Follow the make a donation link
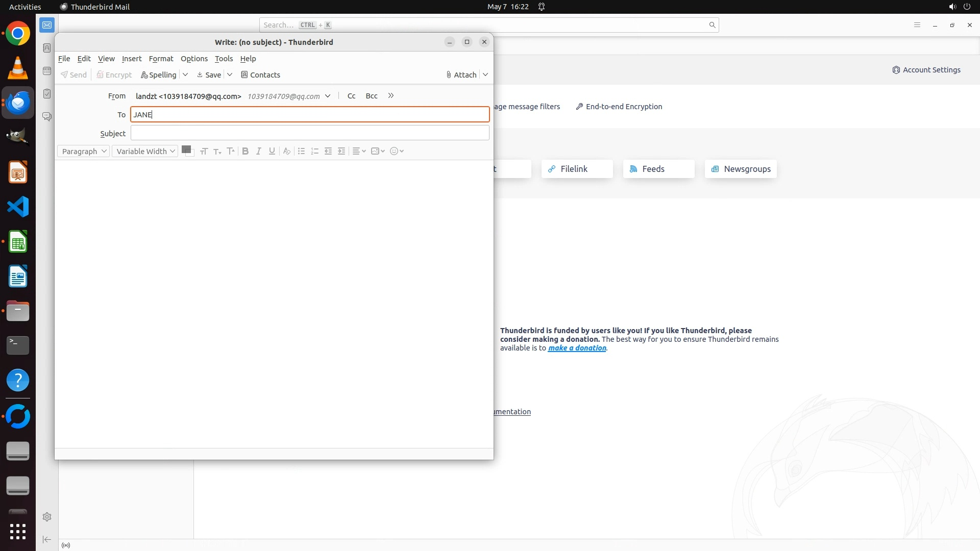This screenshot has height=551, width=980. point(577,348)
